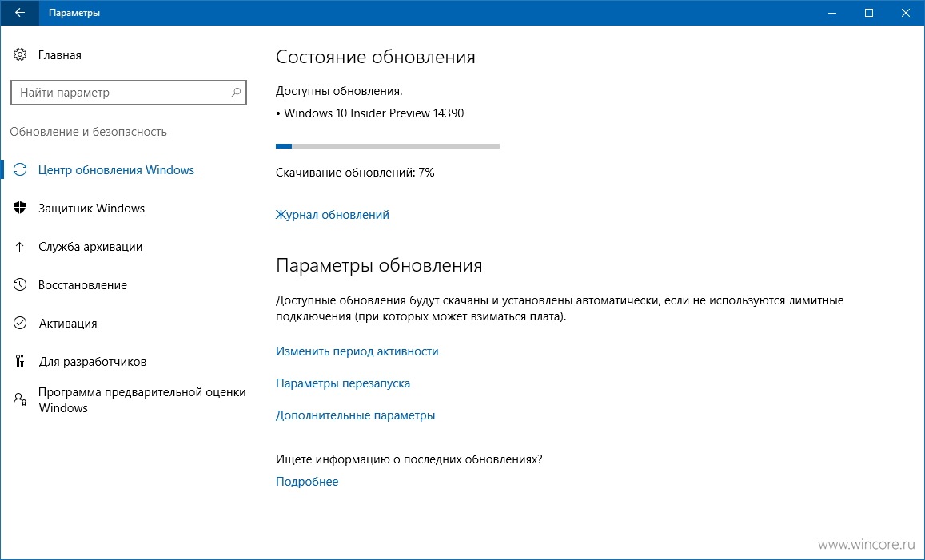This screenshot has height=560, width=925.
Task: Click the developer tools icon
Action: [20, 361]
